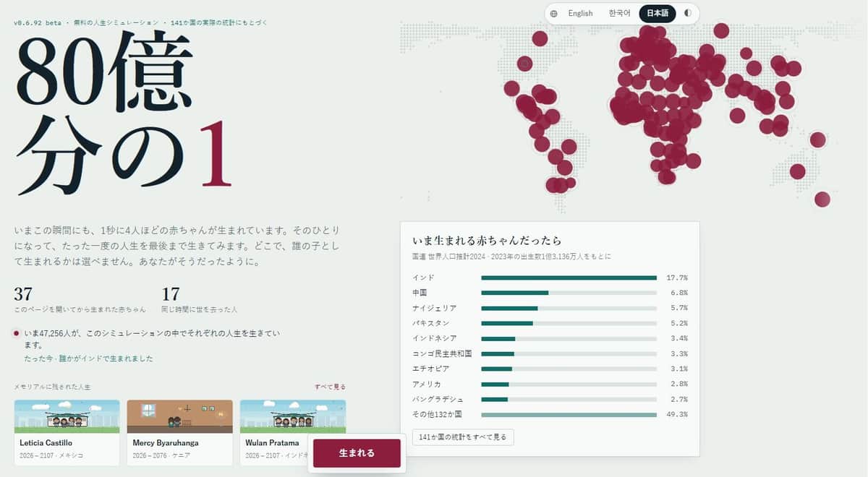
Task: Click the アメリカ row label
Action: click(x=427, y=384)
